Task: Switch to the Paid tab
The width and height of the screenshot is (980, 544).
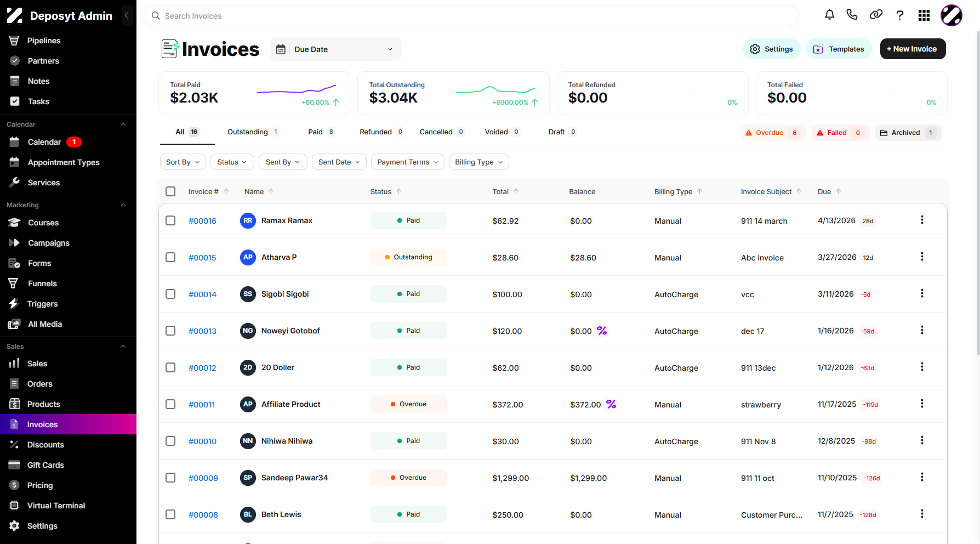Action: (x=321, y=132)
